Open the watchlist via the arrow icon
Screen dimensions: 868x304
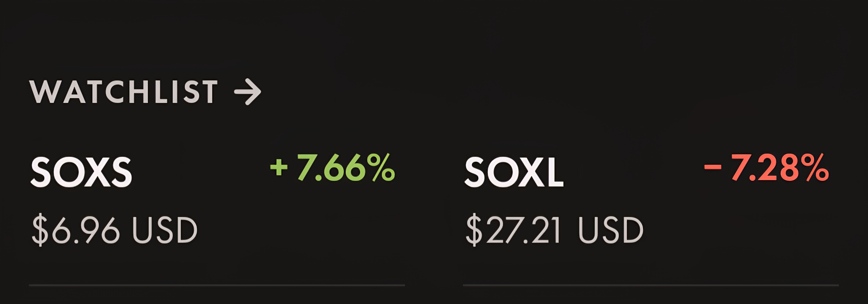[248, 92]
